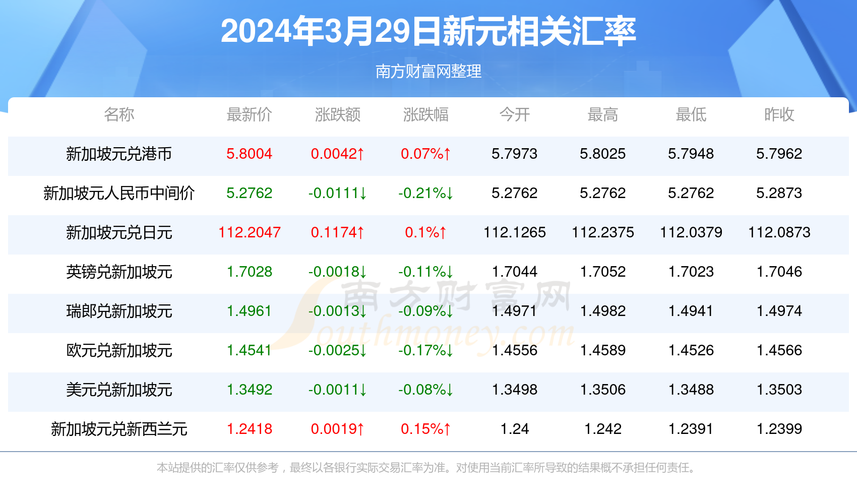Click the high value 1.7052

click(603, 272)
